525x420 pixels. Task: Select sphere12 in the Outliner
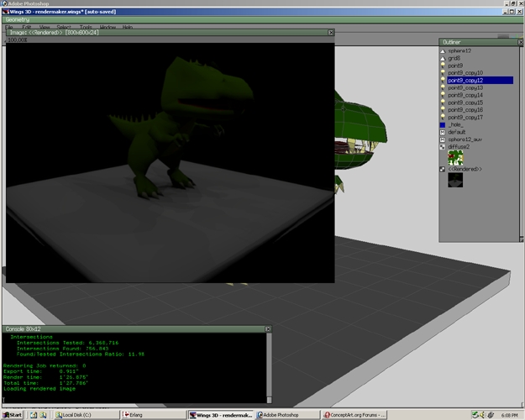[x=459, y=51]
